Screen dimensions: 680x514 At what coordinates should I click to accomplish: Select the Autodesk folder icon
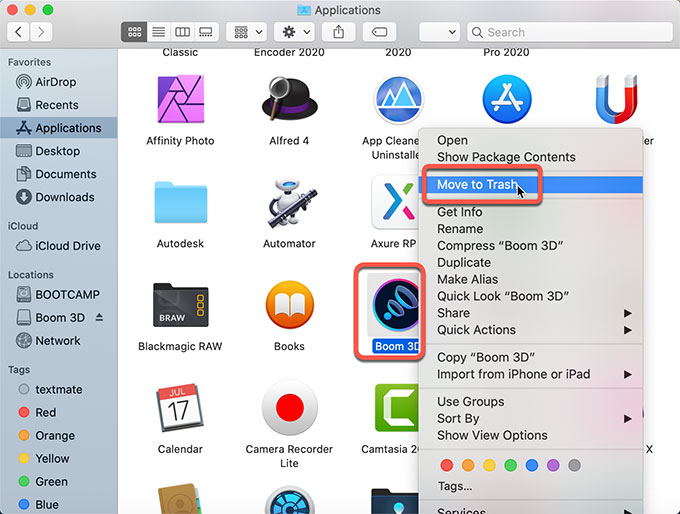point(180,203)
